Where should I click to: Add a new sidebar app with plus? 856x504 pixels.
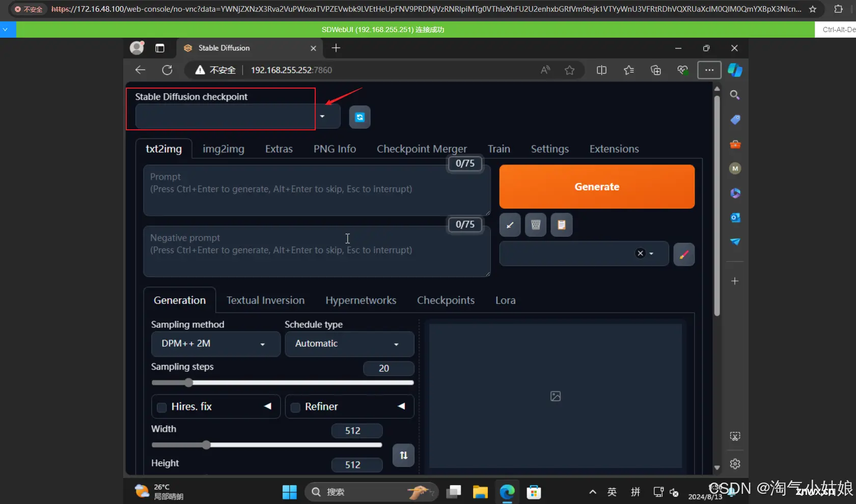tap(735, 281)
